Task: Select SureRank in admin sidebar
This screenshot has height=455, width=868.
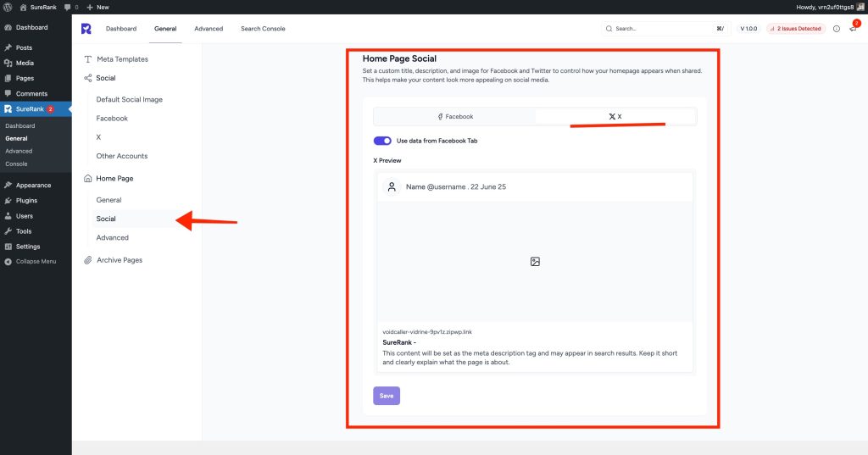Action: coord(36,109)
